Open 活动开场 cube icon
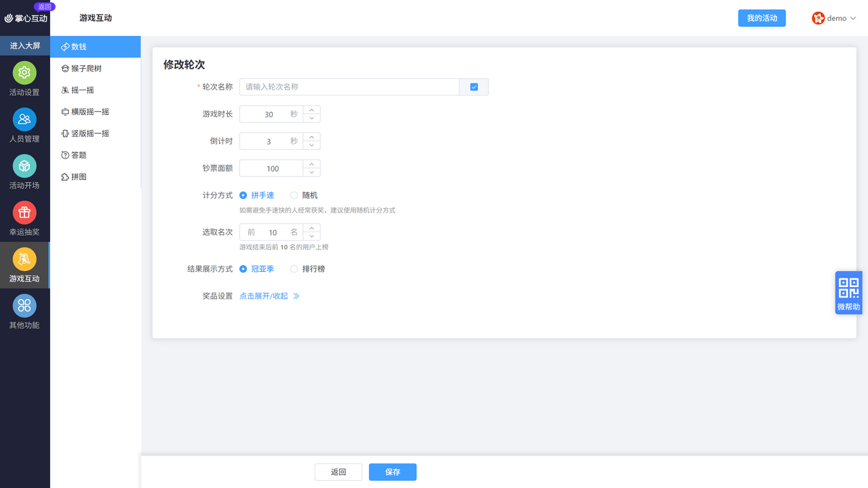The height and width of the screenshot is (488, 868). [x=25, y=166]
